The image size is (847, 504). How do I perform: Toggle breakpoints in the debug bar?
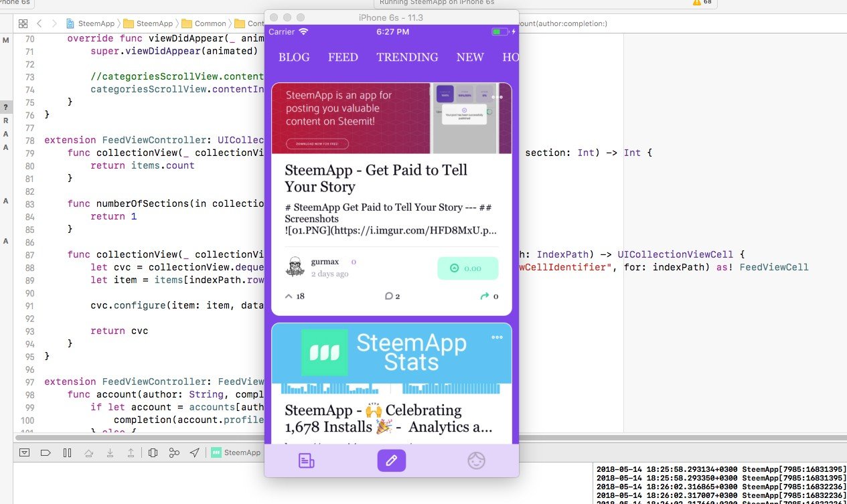[x=46, y=452]
